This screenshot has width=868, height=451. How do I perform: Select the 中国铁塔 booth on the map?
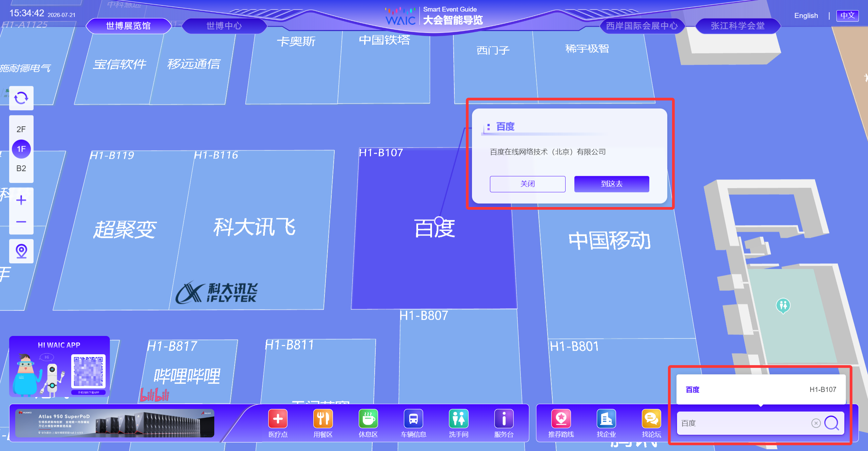pyautogui.click(x=384, y=40)
